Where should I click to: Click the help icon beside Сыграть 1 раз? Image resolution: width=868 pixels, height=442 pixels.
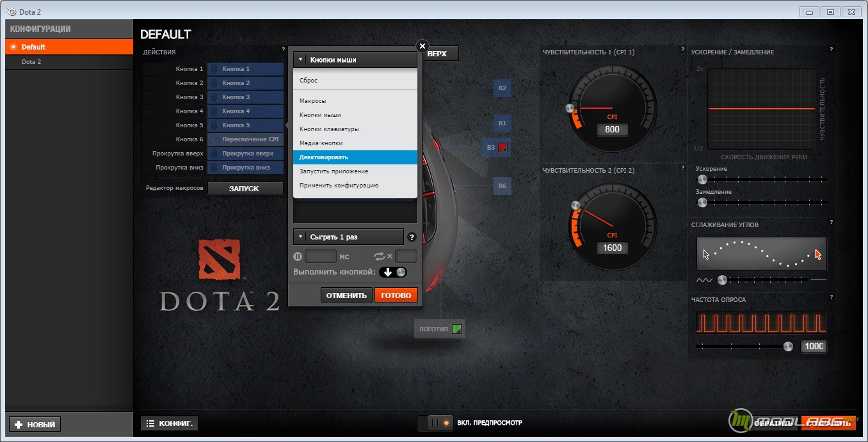pyautogui.click(x=412, y=237)
